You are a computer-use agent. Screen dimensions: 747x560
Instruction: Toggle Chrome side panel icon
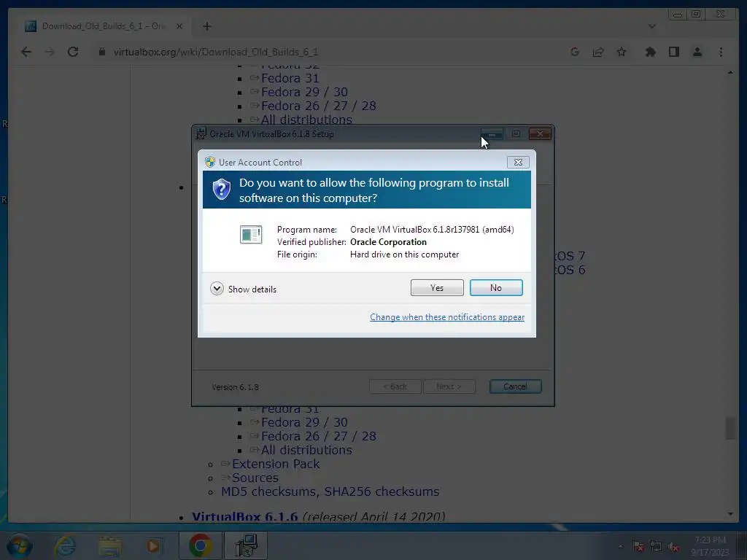click(x=673, y=52)
